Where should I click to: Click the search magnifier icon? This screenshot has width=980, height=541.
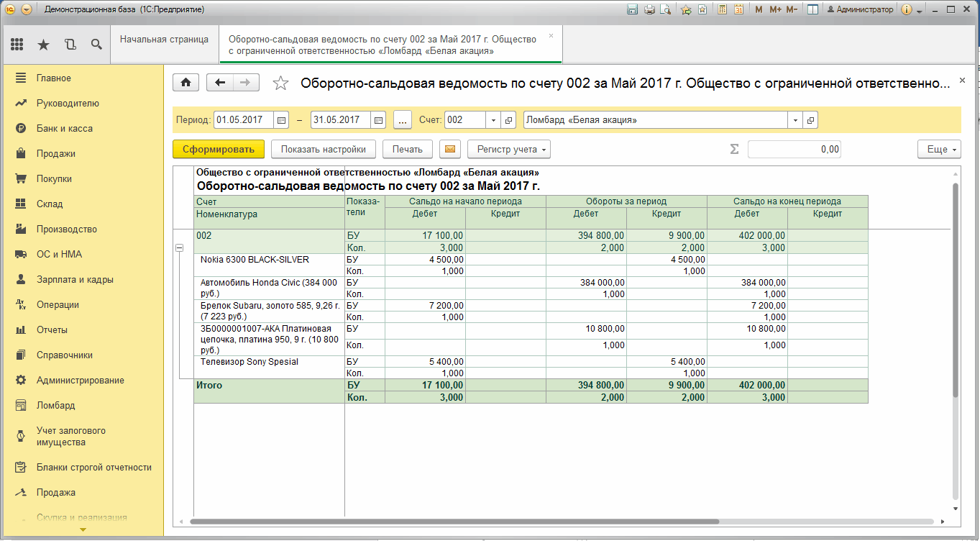96,45
